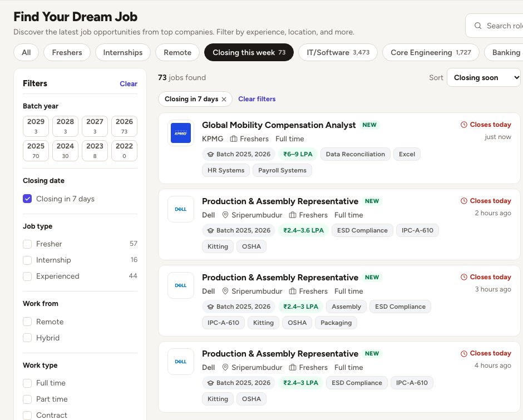Click the briefcase icon on the 4 hours ago Dell job
Viewport: 523px width, 420px height.
(293, 367)
